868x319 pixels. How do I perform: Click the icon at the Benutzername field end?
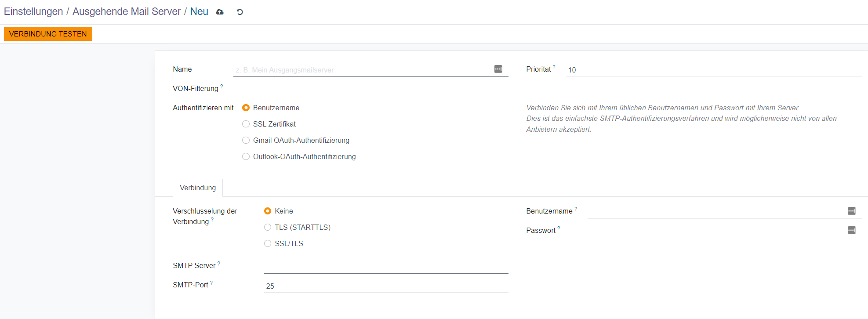851,211
